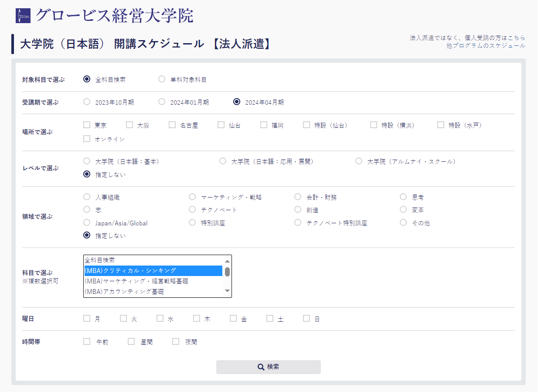Screen dimensions: 538x392
Task: Check the 火 weekday box
Action: pyautogui.click(x=123, y=318)
